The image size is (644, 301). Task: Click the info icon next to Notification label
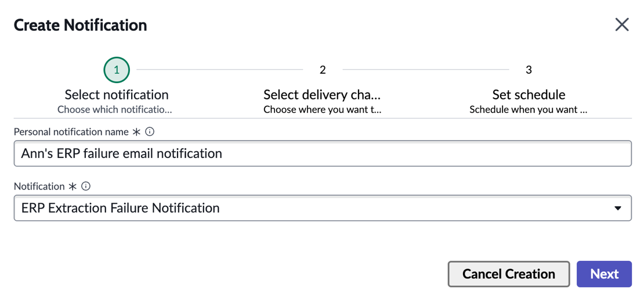pos(85,187)
